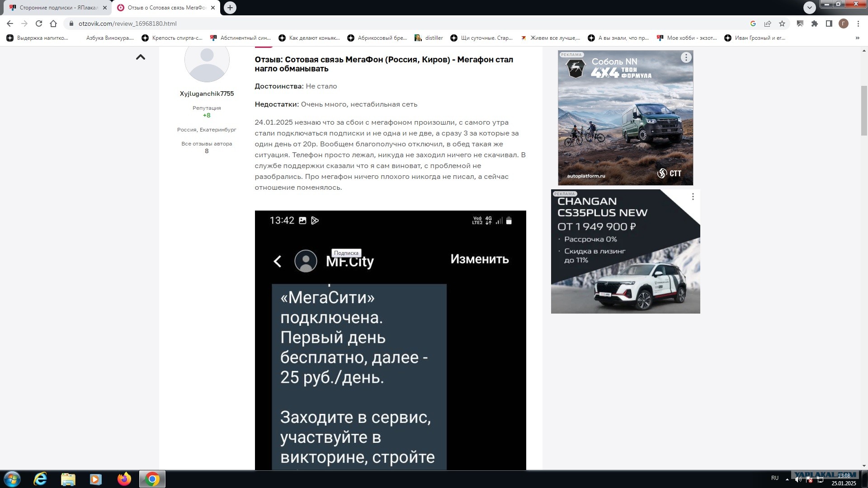Open the MF.City SMS screenshot image

[390, 340]
